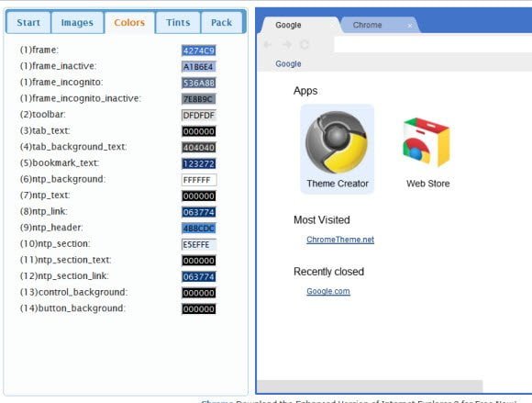The height and width of the screenshot is (403, 532).
Task: Click the (14)button_background: label
Action: point(72,308)
